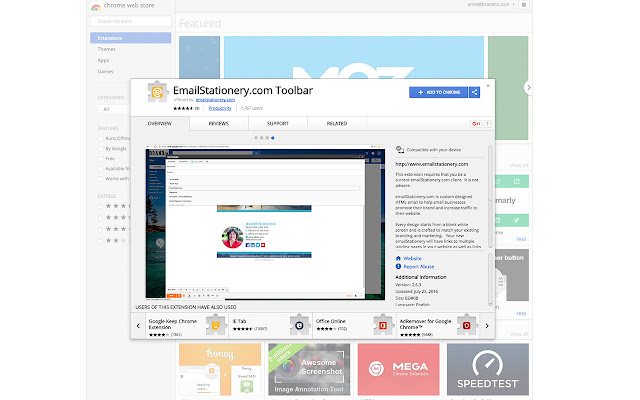Open the emailstationery.com offered-by link
This screenshot has height=400, width=640.
point(215,100)
